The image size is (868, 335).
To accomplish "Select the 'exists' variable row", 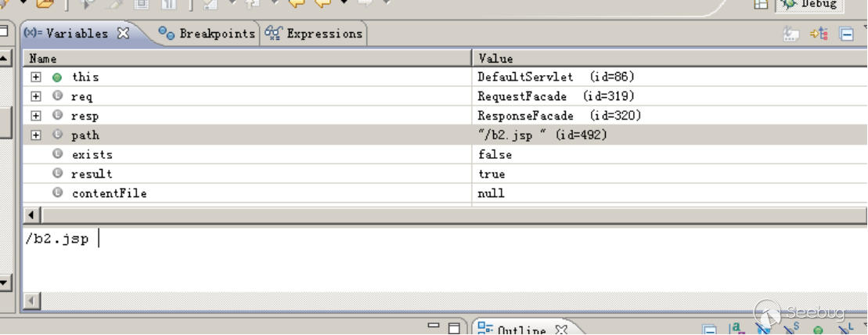I will [445, 154].
